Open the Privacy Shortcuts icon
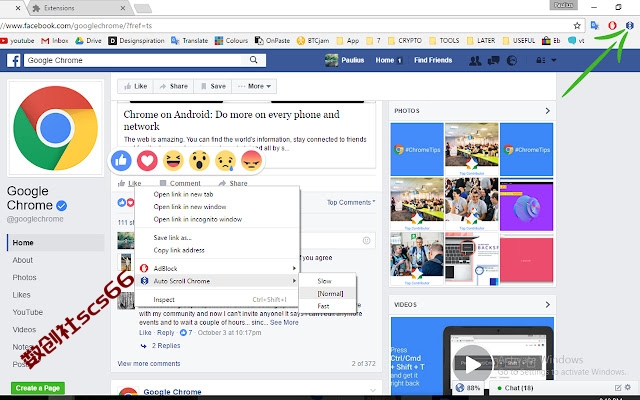 tap(541, 60)
